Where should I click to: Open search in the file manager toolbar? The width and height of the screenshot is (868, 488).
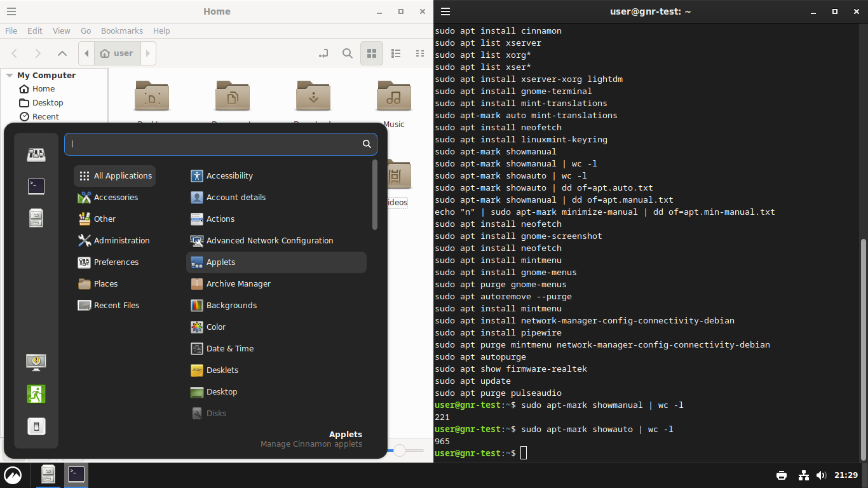click(x=347, y=53)
